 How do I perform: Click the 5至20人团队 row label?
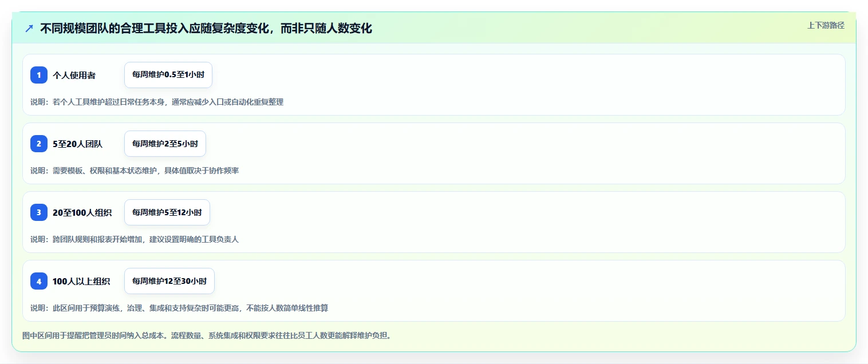pyautogui.click(x=77, y=144)
